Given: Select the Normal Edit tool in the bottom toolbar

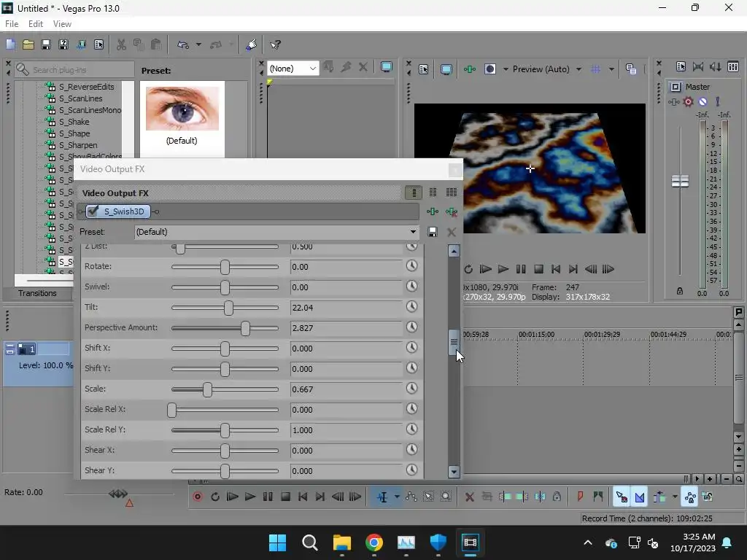Looking at the screenshot, I should [x=382, y=497].
